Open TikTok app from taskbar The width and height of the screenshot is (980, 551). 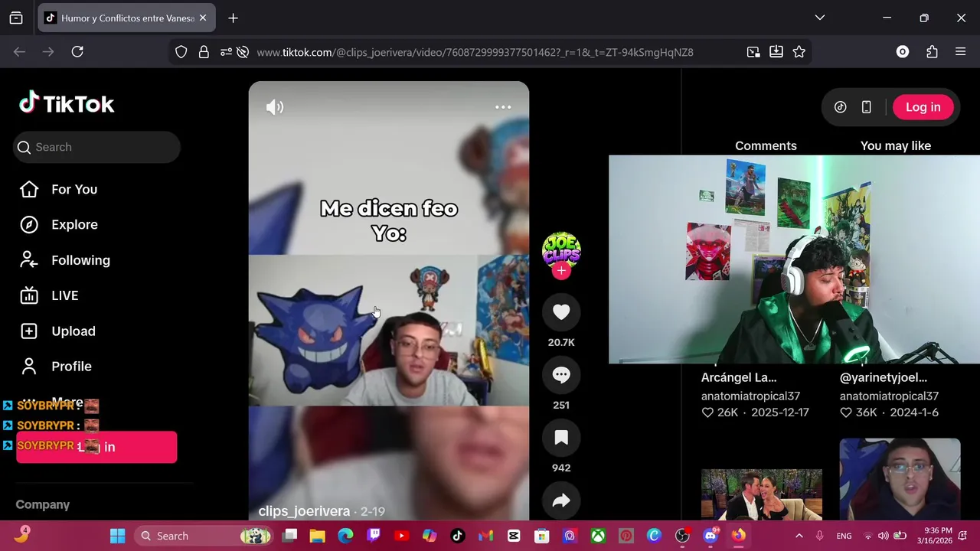point(457,536)
